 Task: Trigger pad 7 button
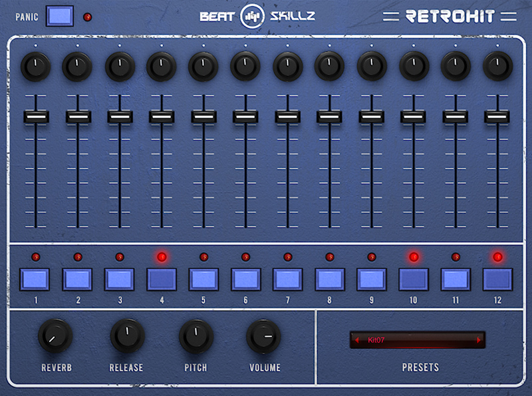point(287,280)
